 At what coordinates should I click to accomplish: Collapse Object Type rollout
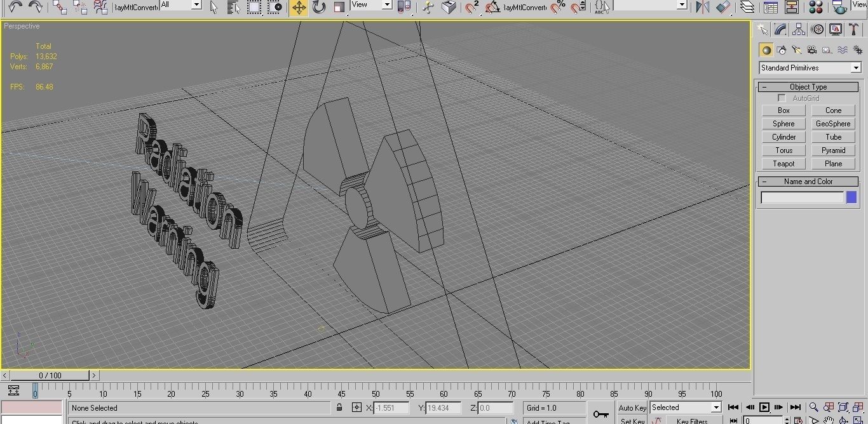coord(808,87)
